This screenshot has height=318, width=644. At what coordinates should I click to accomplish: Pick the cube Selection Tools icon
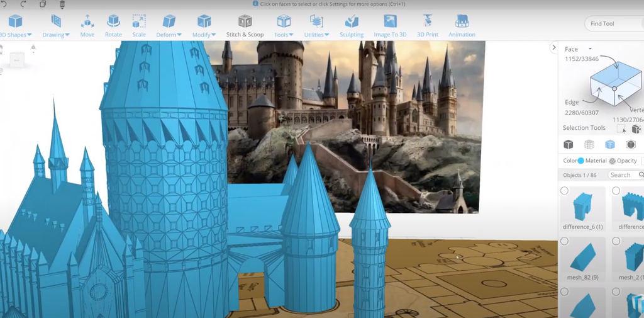point(636,128)
